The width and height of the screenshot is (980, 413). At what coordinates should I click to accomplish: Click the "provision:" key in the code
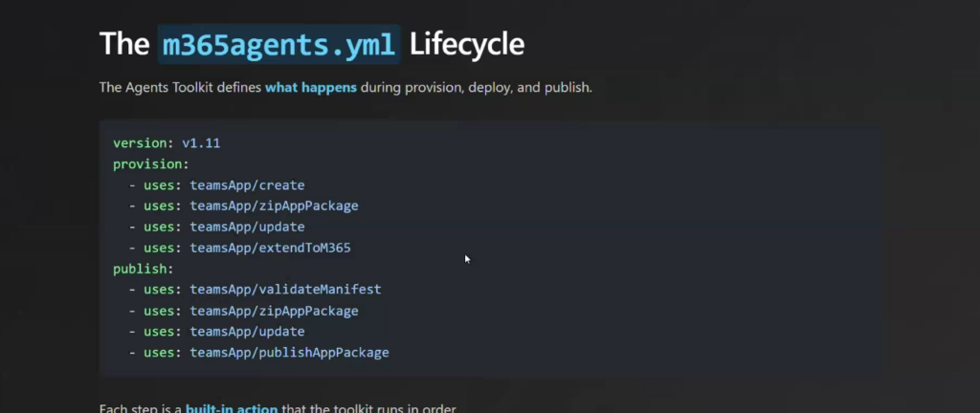(150, 164)
